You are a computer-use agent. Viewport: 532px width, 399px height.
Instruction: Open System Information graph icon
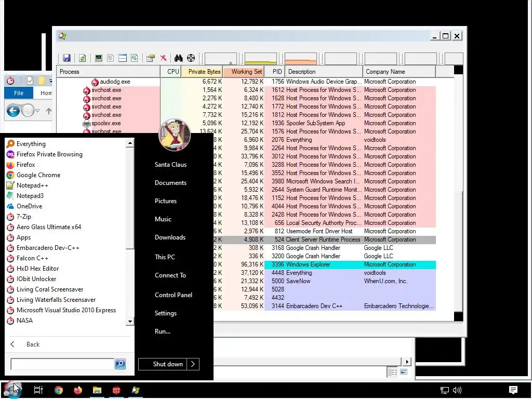[x=98, y=58]
